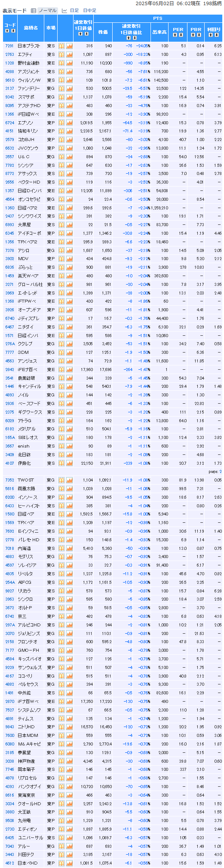Open the book icon for エフティ
This screenshot has width=224, height=868.
click(x=61, y=54)
